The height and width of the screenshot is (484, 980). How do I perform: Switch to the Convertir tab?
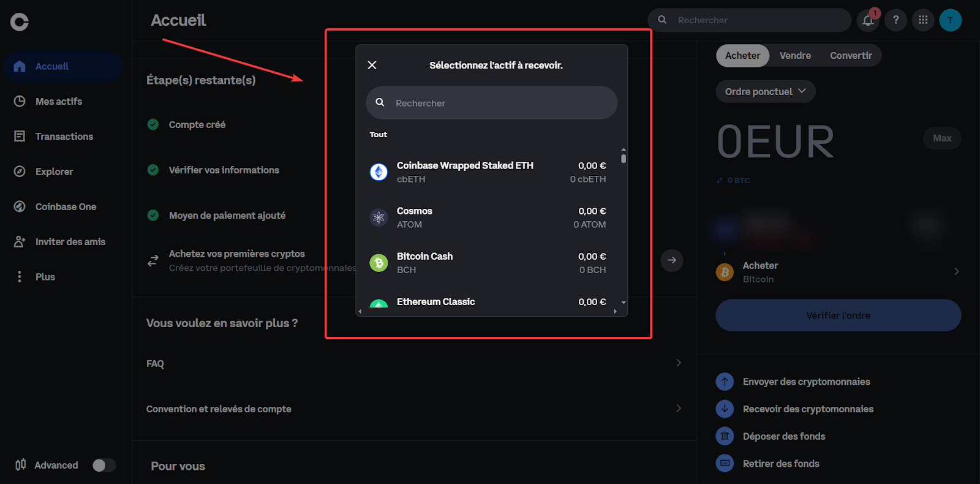(x=851, y=55)
